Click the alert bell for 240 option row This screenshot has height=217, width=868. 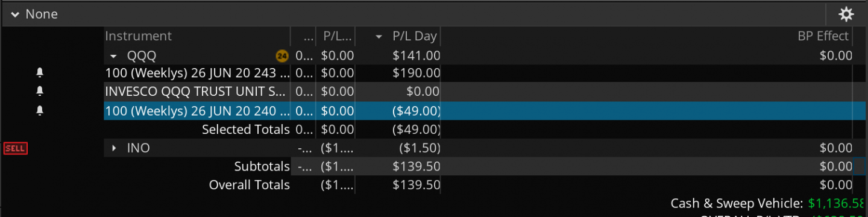click(x=40, y=110)
